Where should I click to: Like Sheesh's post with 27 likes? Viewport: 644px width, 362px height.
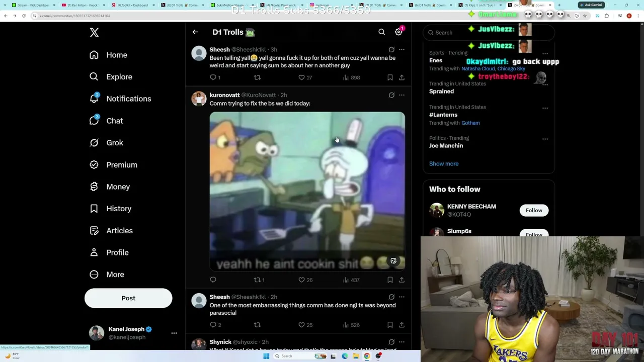point(305,77)
